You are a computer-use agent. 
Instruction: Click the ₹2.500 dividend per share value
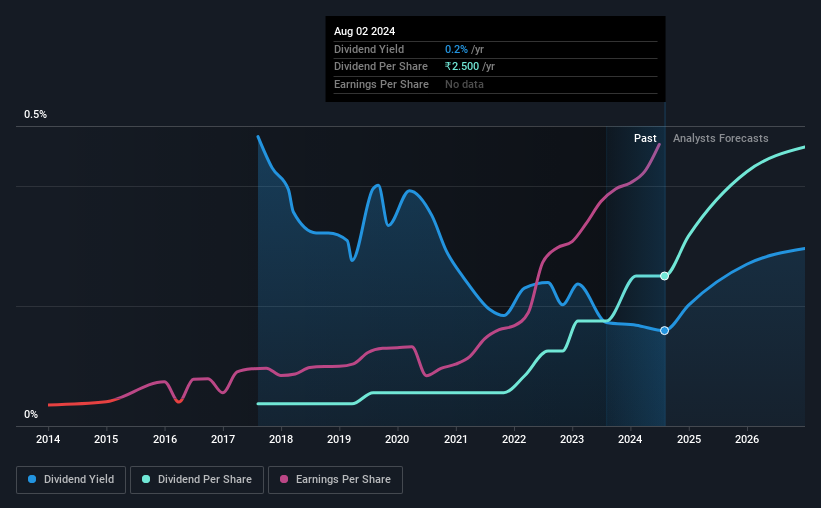coord(462,67)
